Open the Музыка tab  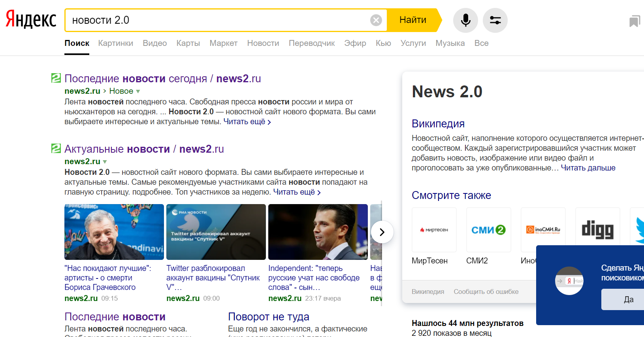[x=450, y=43]
